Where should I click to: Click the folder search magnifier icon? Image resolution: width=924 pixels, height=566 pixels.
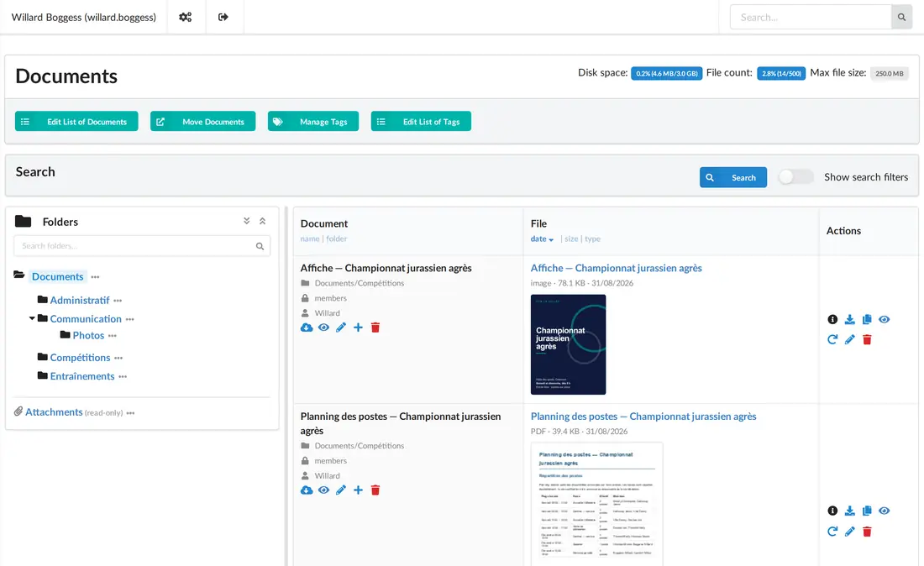coord(260,246)
